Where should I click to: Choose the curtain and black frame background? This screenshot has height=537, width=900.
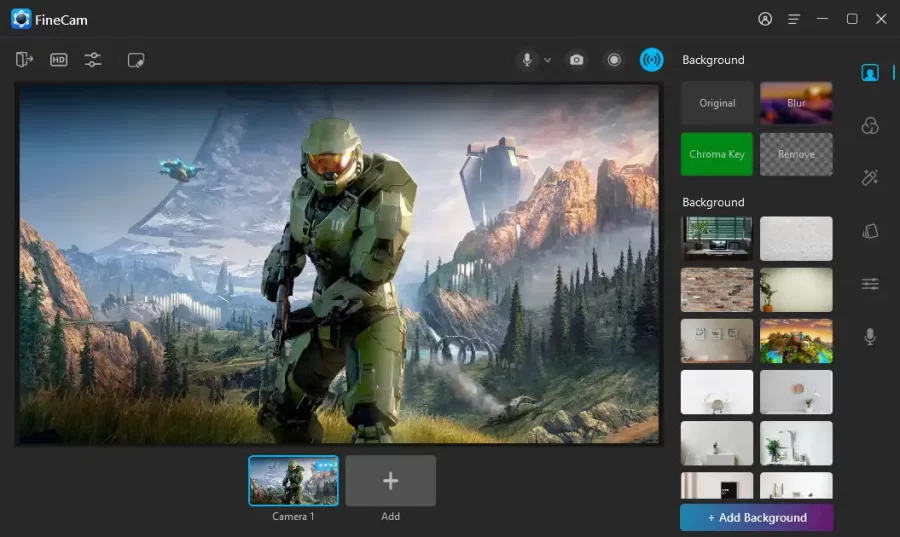pos(717,485)
